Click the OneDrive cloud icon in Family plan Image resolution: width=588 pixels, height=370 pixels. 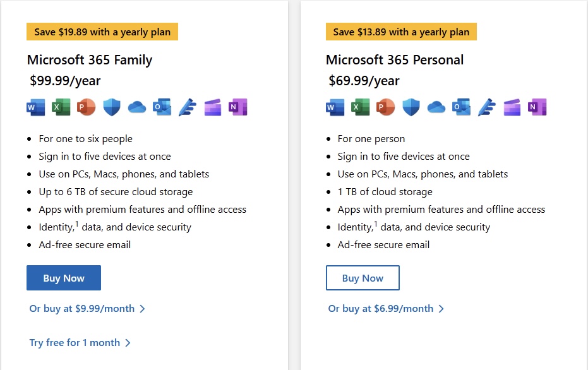tap(137, 107)
